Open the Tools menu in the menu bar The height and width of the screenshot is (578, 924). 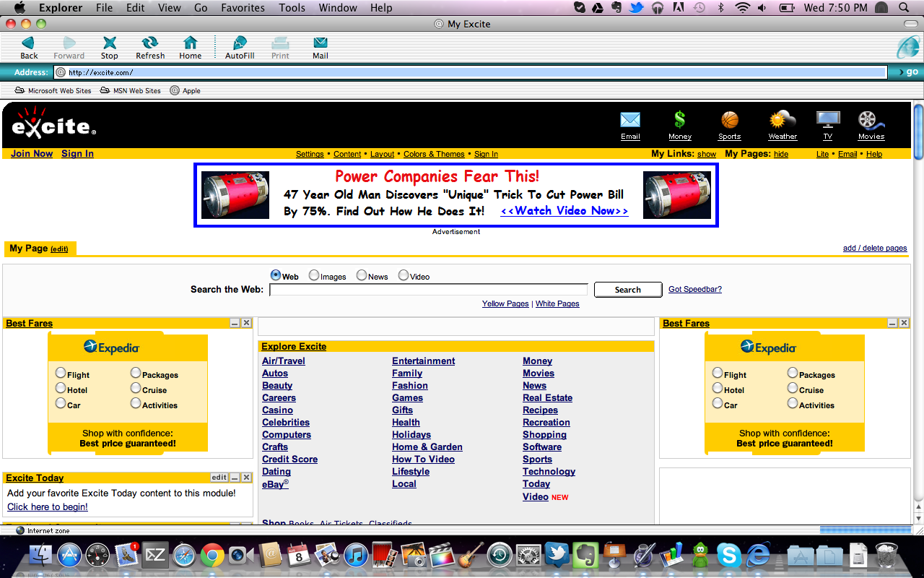(292, 8)
